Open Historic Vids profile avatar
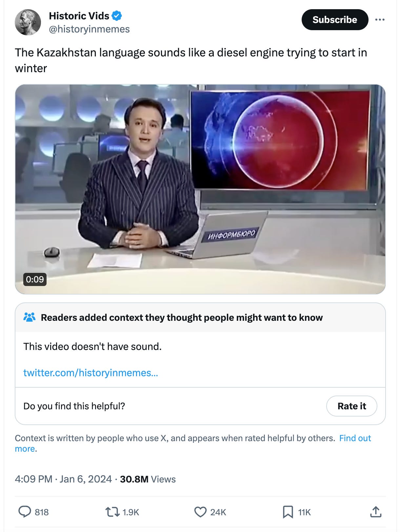This screenshot has height=532, width=400. (x=28, y=22)
